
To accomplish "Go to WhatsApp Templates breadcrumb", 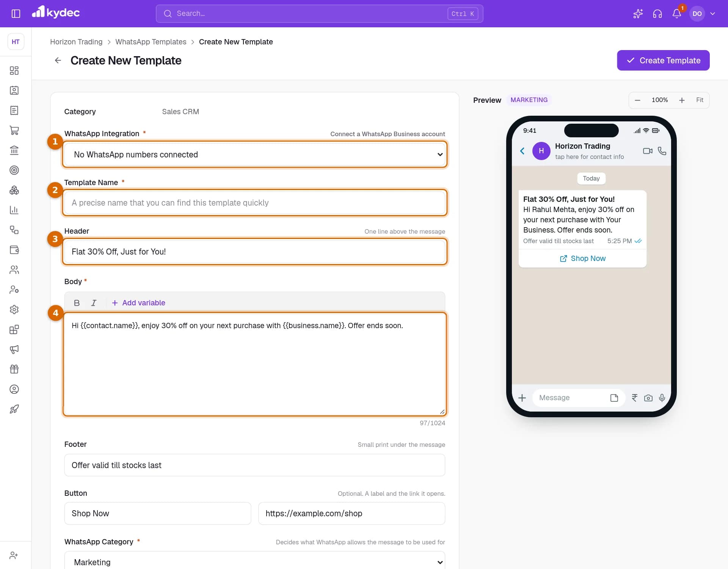I will [x=151, y=42].
